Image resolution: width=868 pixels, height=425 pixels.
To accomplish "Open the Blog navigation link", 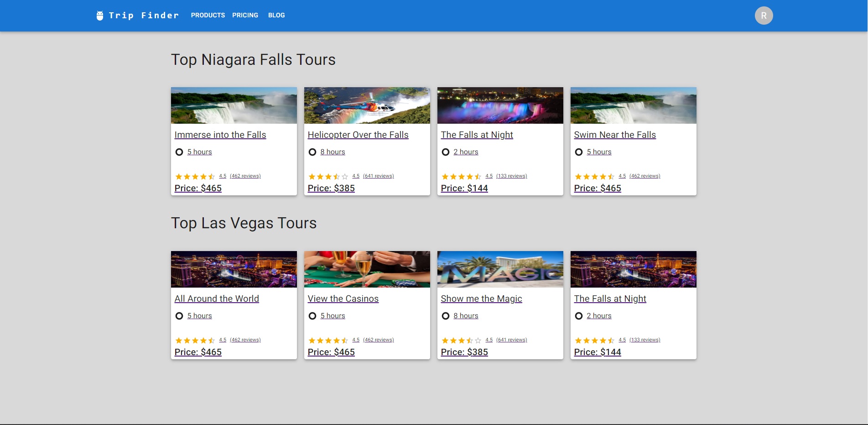I will pyautogui.click(x=276, y=16).
